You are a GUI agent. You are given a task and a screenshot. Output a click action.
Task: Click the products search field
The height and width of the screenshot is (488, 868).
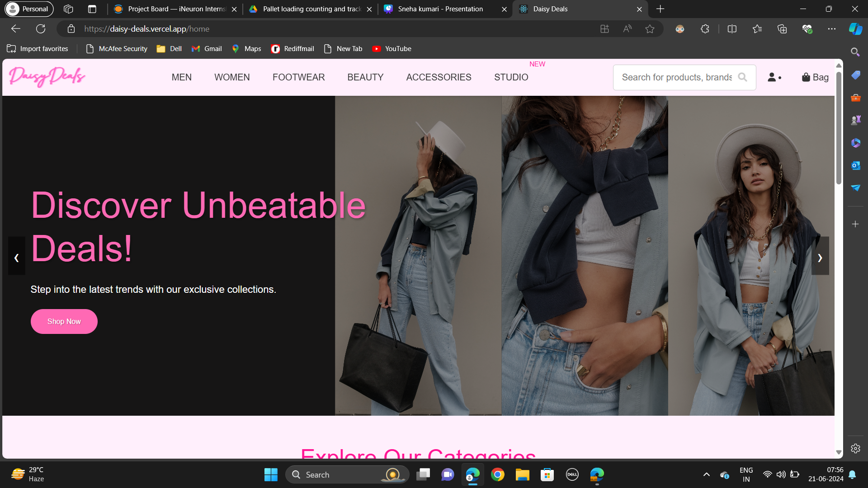pos(676,77)
